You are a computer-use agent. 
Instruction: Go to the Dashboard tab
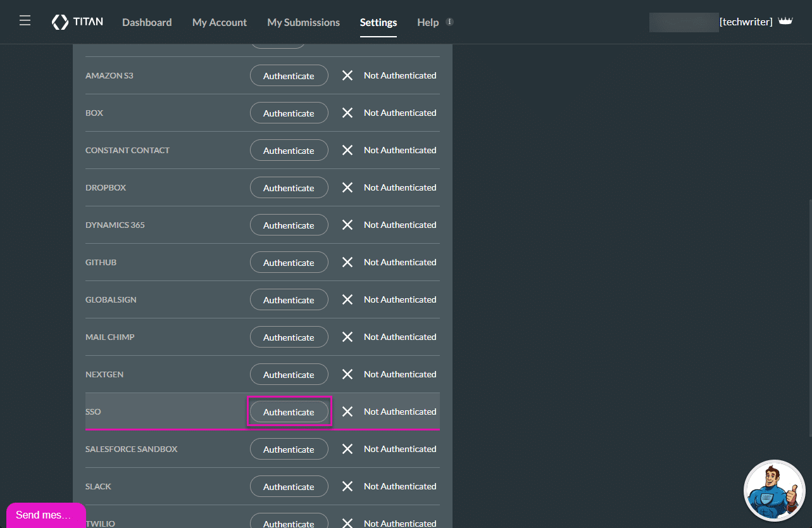pos(147,22)
